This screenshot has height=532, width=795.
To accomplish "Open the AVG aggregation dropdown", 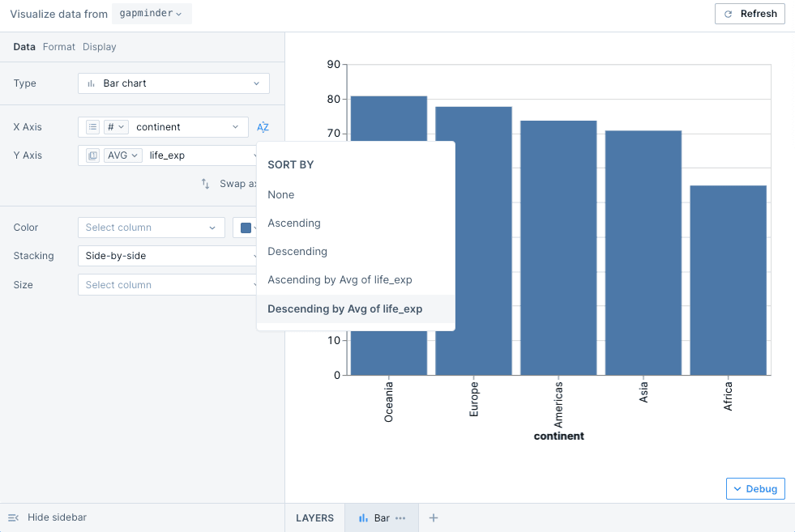I will pos(123,155).
